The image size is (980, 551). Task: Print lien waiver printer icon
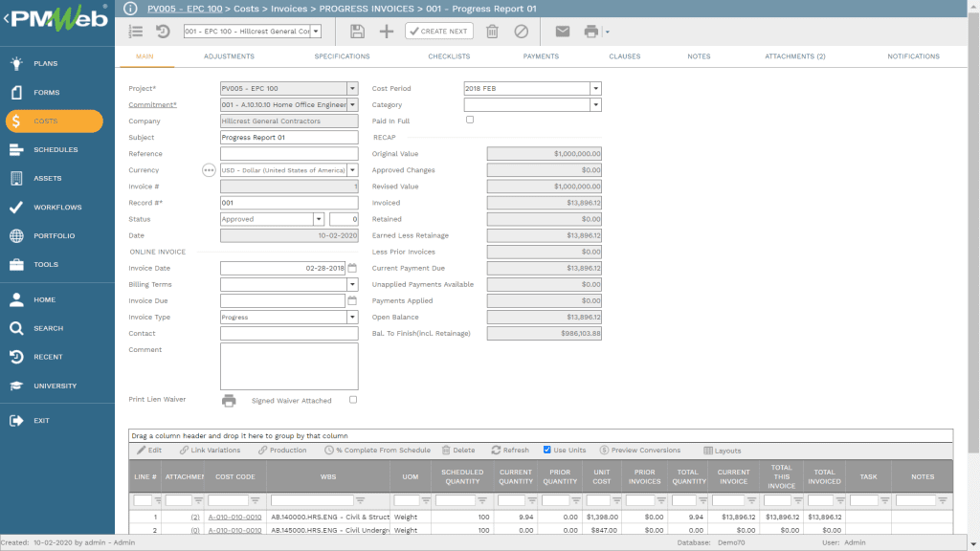(x=229, y=401)
